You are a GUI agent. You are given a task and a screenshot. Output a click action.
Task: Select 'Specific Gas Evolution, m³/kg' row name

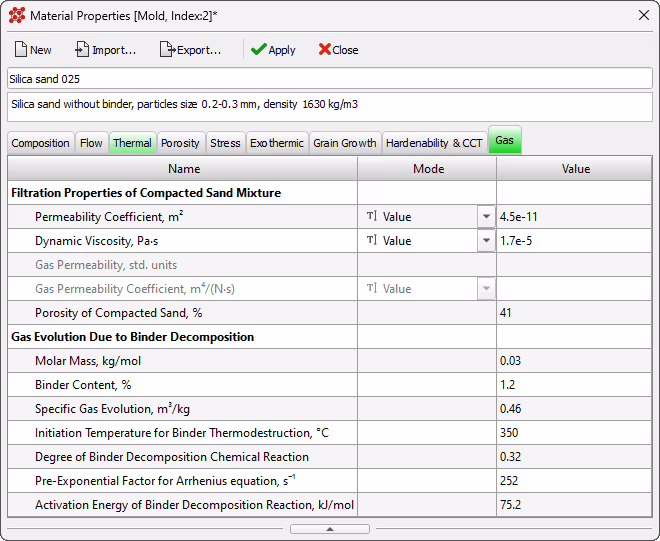coord(112,408)
